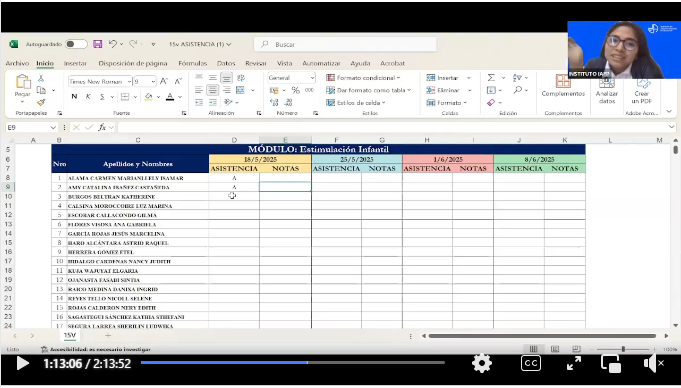
Task: Click Insertar cells button
Action: 443,78
